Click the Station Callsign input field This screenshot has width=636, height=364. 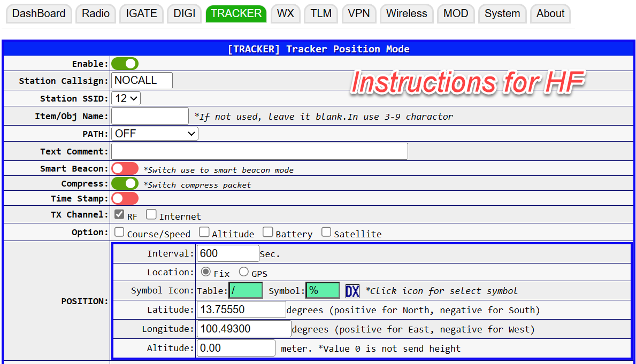[x=142, y=81]
